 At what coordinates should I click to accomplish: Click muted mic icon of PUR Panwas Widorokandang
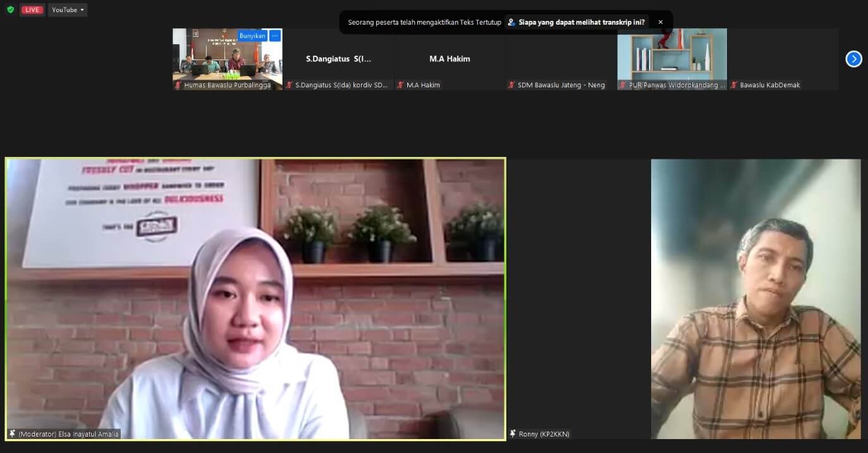click(623, 85)
